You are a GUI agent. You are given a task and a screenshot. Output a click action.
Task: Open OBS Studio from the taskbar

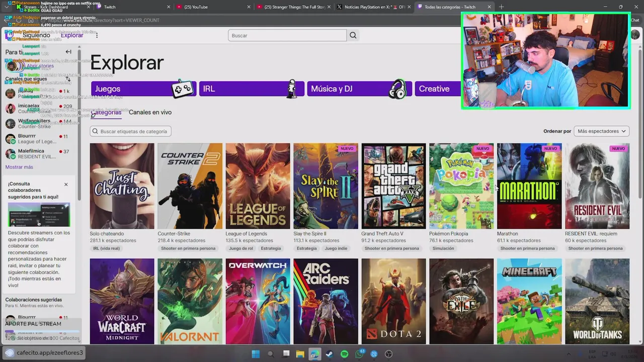pyautogui.click(x=388, y=354)
